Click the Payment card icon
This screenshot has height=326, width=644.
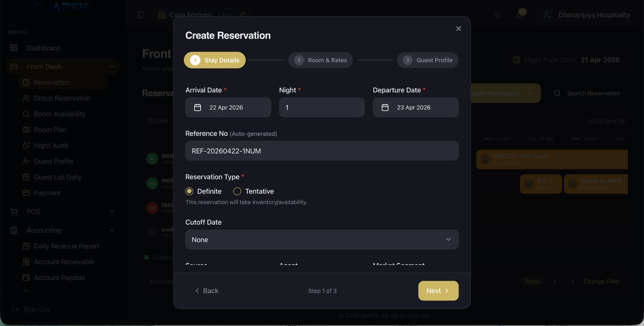click(x=26, y=193)
